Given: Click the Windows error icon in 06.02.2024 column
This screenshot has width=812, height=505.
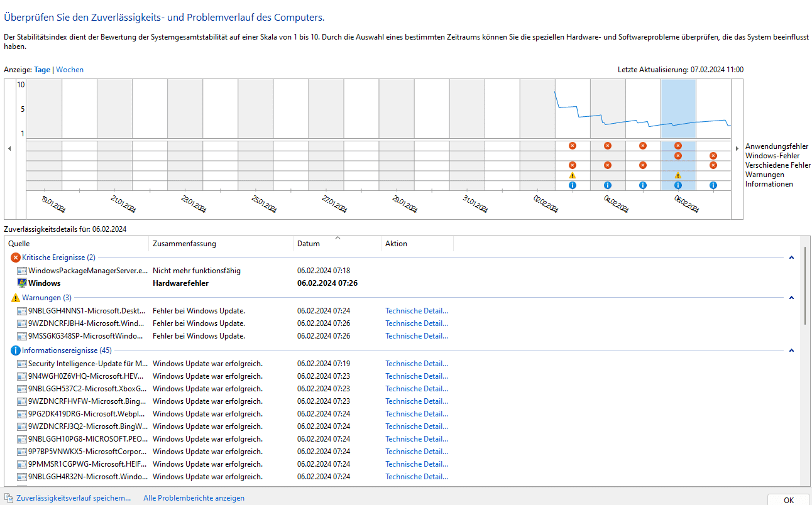Looking at the screenshot, I should tap(678, 156).
